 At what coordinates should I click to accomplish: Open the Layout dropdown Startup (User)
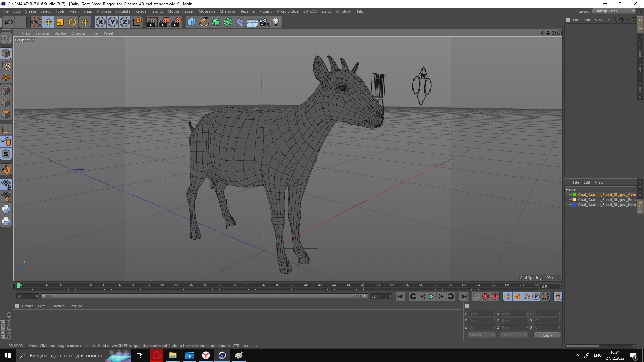pos(614,11)
